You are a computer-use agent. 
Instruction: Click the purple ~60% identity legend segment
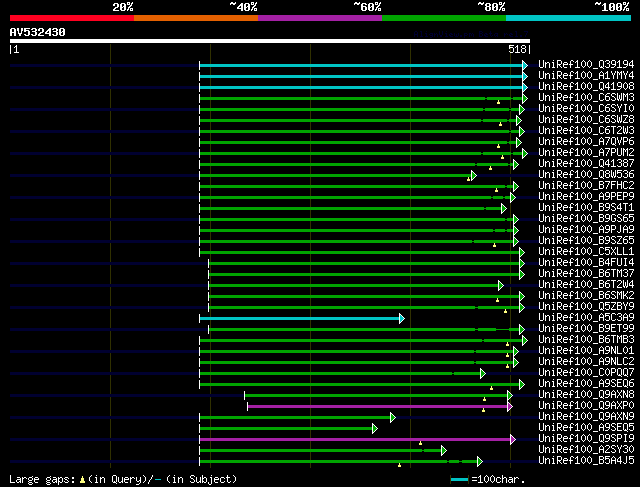click(320, 18)
